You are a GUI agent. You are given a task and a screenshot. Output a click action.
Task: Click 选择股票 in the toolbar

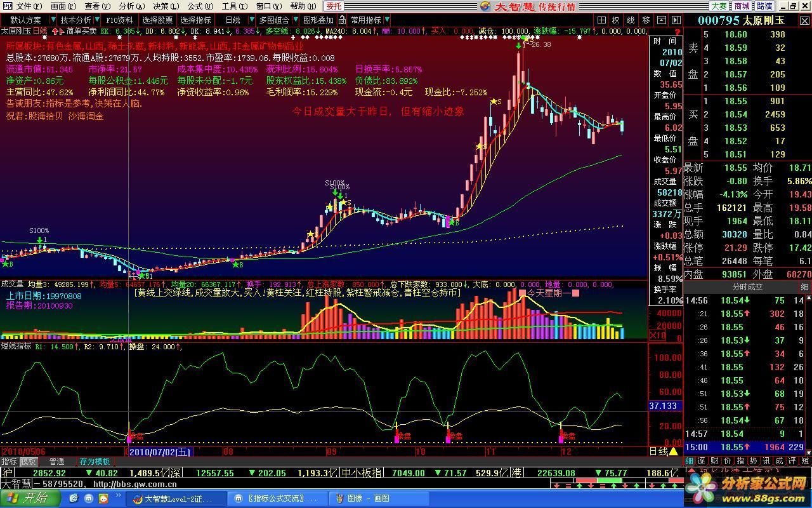click(x=157, y=20)
